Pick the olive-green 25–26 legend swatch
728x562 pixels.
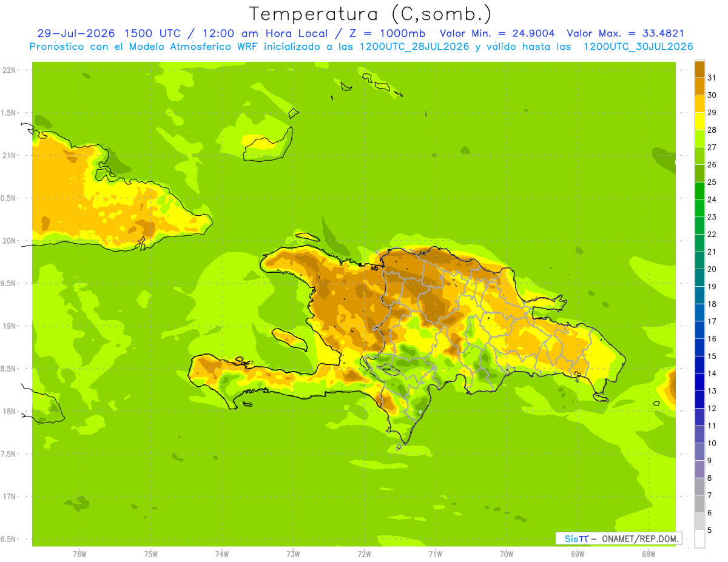[x=699, y=173]
